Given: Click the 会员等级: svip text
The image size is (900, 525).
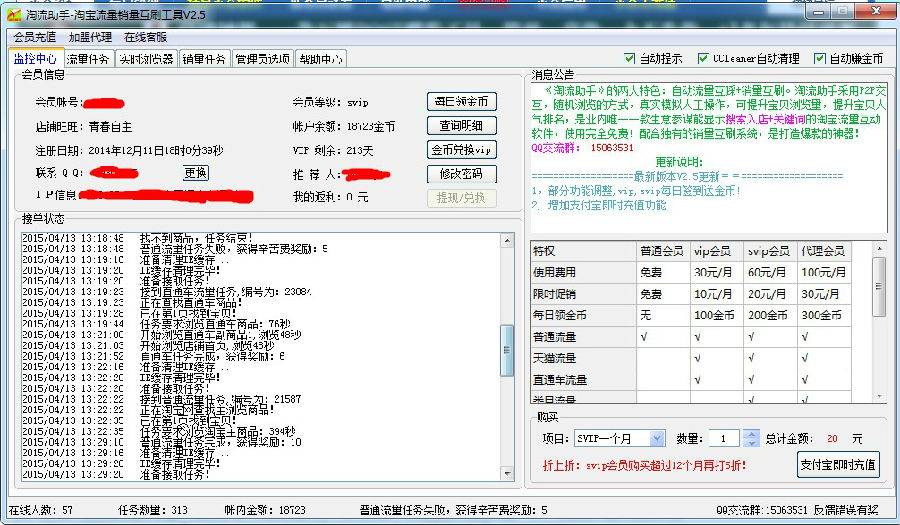Looking at the screenshot, I should [330, 102].
